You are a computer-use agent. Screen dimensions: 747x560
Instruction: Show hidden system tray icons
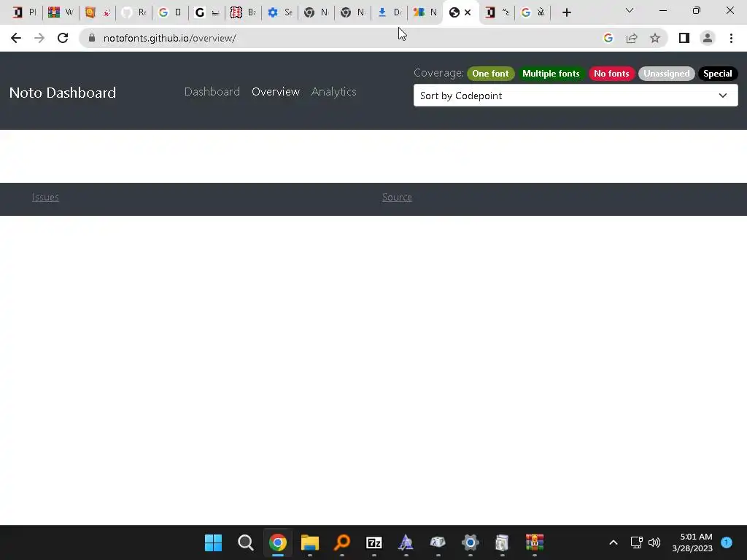click(614, 542)
